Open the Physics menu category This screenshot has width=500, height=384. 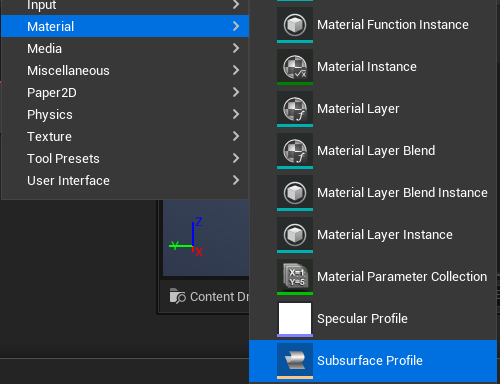125,114
